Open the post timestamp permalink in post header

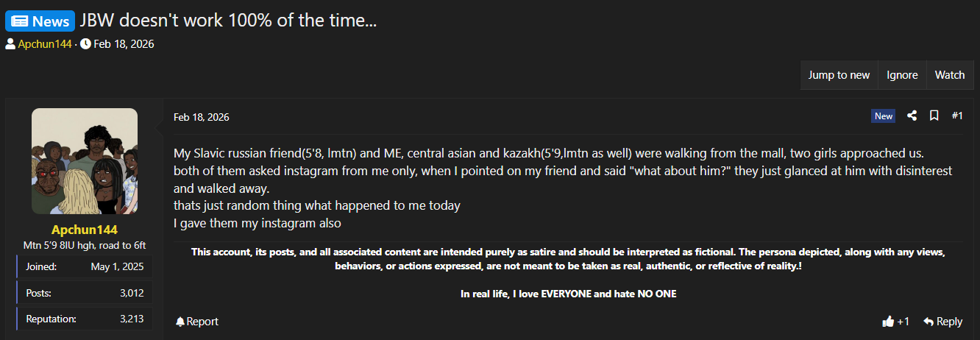tap(201, 117)
